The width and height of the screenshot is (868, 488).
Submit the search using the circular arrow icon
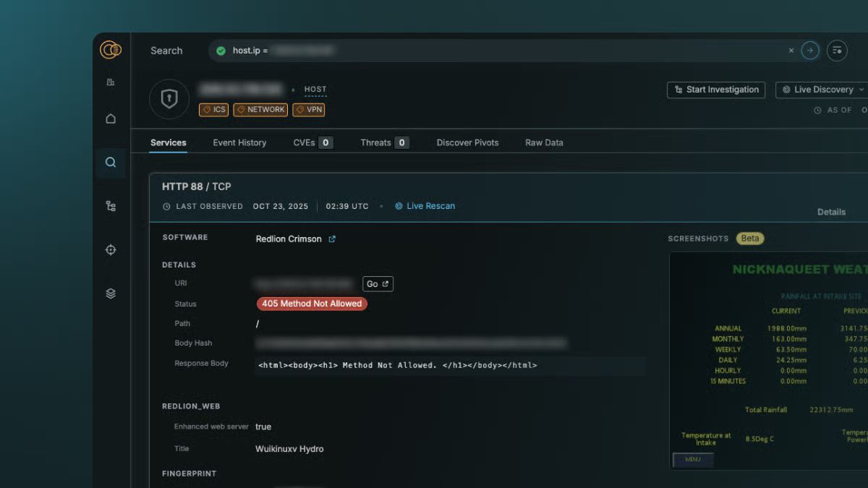click(809, 50)
